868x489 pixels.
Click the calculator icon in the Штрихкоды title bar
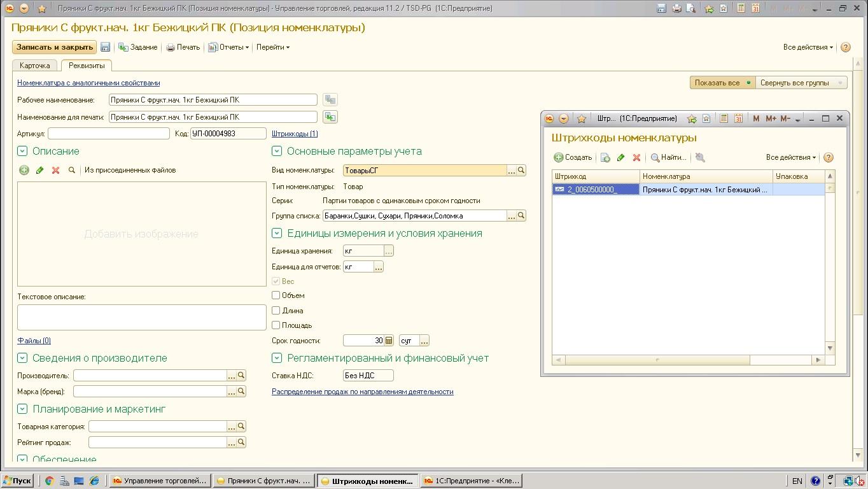tap(724, 118)
